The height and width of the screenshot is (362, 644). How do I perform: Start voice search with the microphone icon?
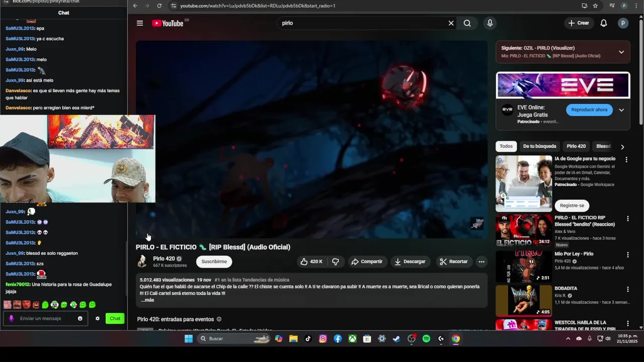point(490,23)
